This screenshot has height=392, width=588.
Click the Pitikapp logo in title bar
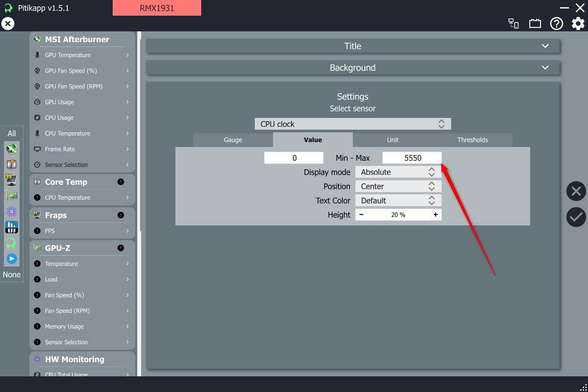tap(8, 8)
